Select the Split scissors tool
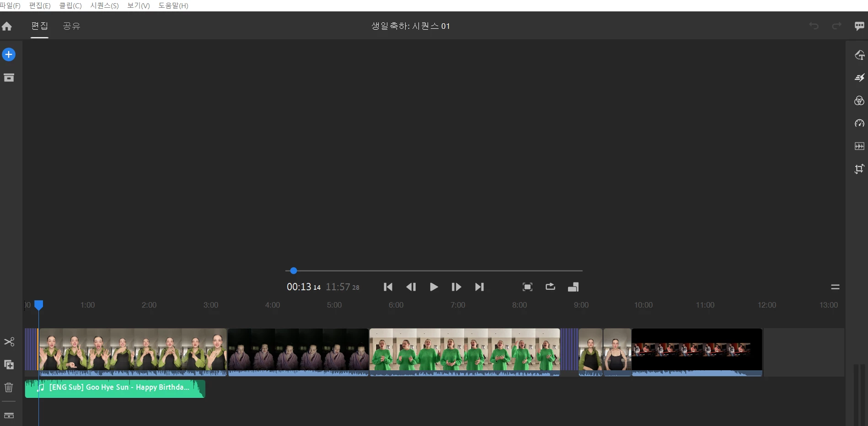 coord(9,342)
